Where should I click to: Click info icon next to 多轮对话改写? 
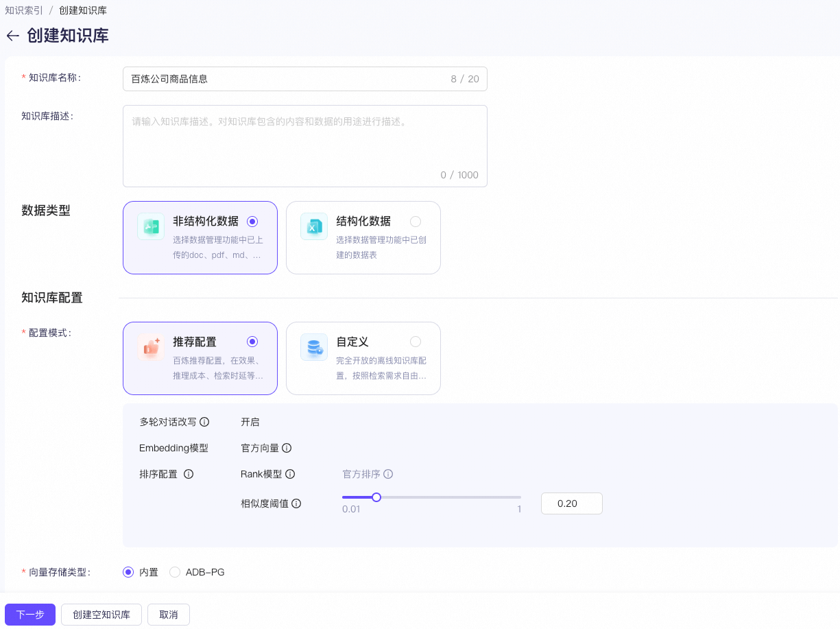(x=204, y=422)
